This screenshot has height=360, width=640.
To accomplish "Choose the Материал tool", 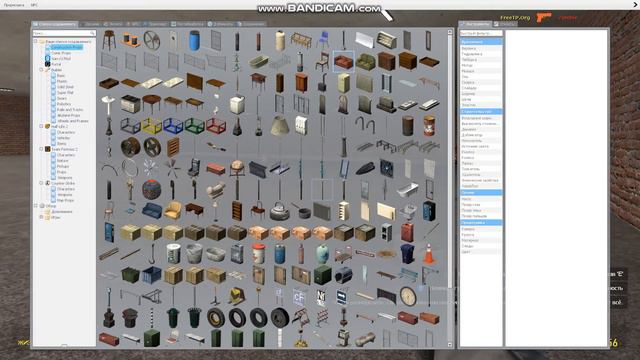I will (481, 240).
